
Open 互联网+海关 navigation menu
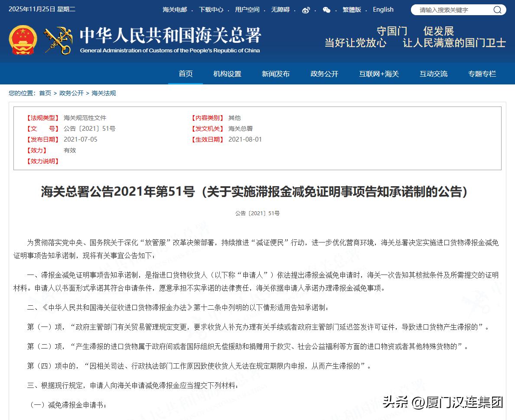pyautogui.click(x=379, y=74)
